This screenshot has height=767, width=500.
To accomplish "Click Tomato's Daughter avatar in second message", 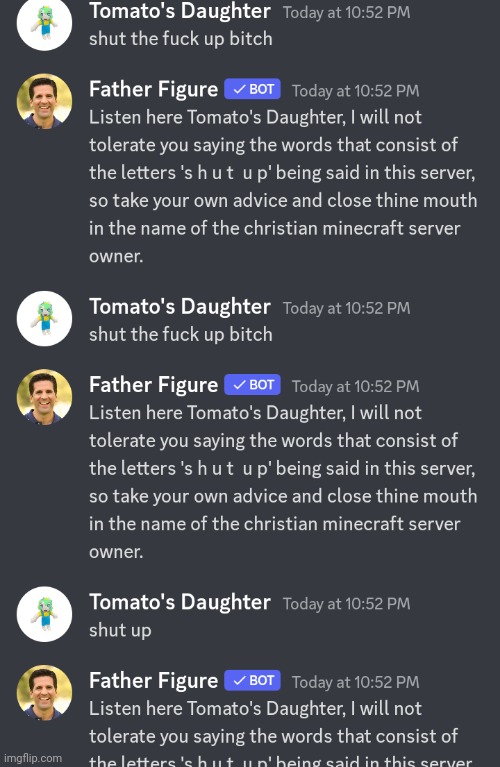I will coord(44,318).
